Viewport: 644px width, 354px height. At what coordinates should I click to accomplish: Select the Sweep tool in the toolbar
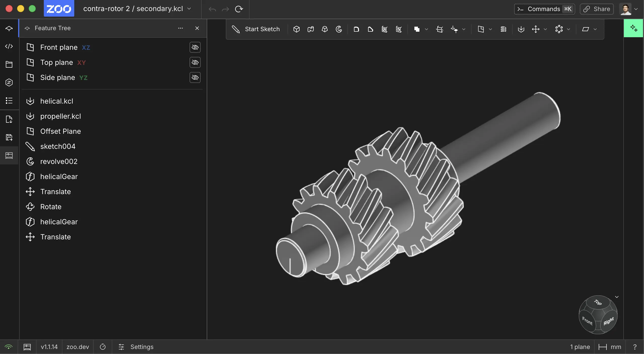[310, 29]
